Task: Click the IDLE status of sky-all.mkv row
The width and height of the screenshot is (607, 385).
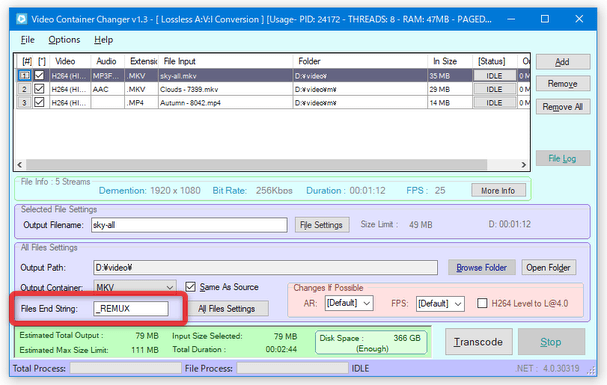Action: tap(495, 76)
